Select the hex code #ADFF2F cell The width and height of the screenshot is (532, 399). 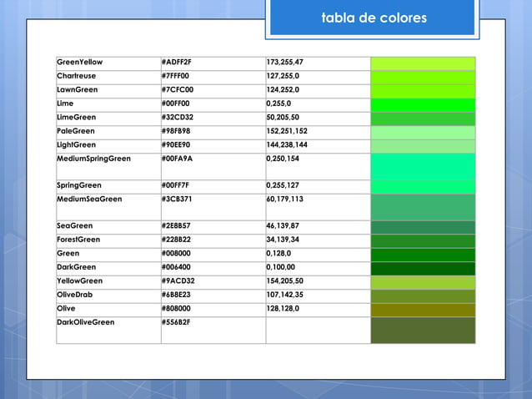[x=213, y=63]
